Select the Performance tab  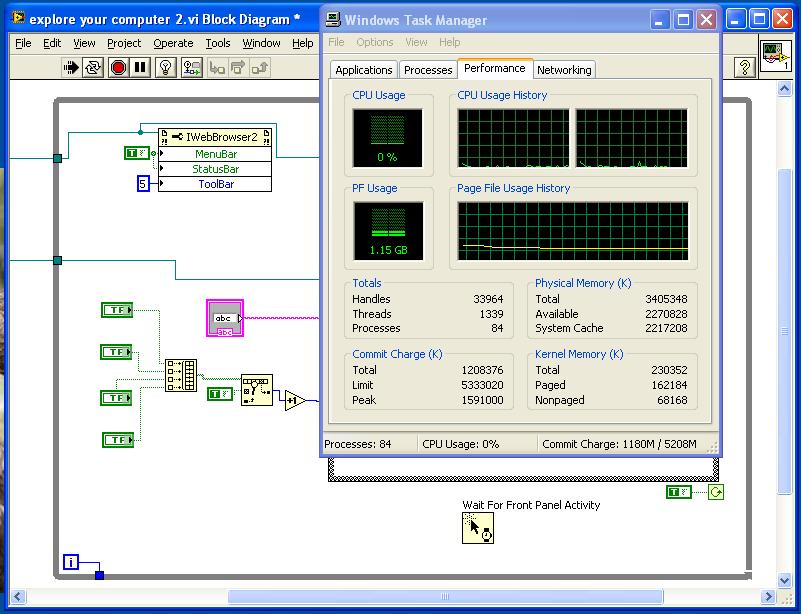click(494, 68)
